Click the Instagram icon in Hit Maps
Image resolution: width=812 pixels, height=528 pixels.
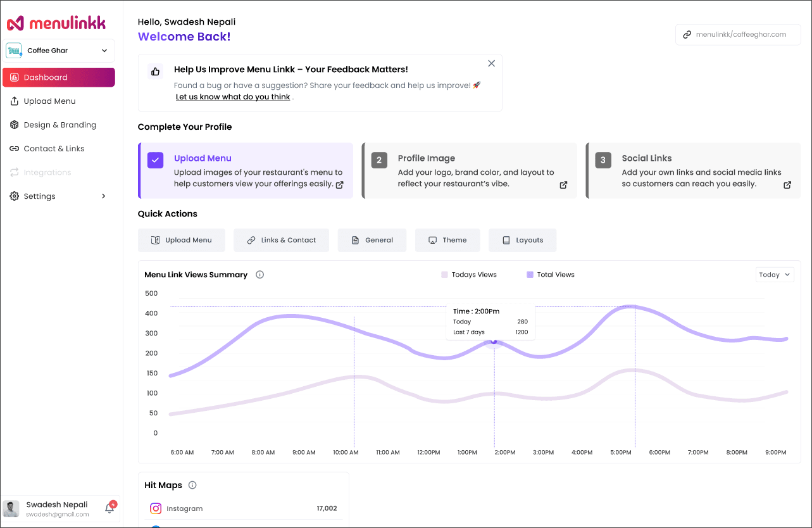click(156, 508)
